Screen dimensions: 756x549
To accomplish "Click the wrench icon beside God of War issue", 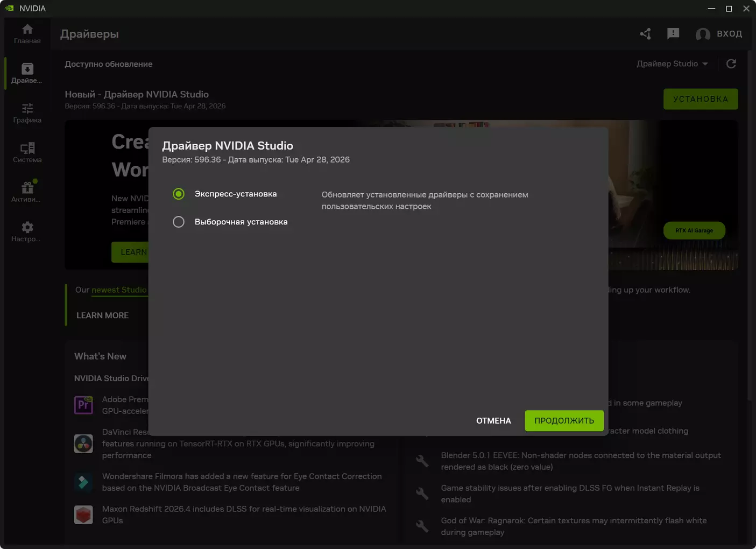I will [422, 526].
